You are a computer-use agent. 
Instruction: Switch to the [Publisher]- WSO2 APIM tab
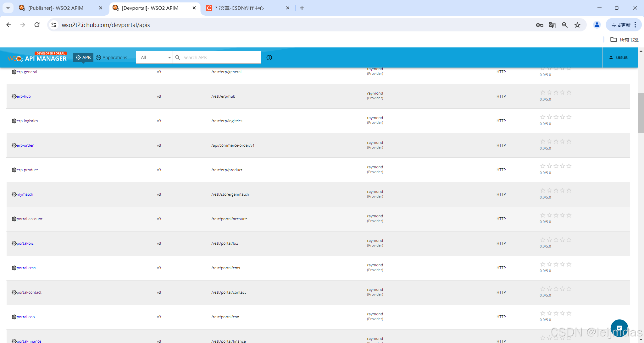[x=56, y=8]
